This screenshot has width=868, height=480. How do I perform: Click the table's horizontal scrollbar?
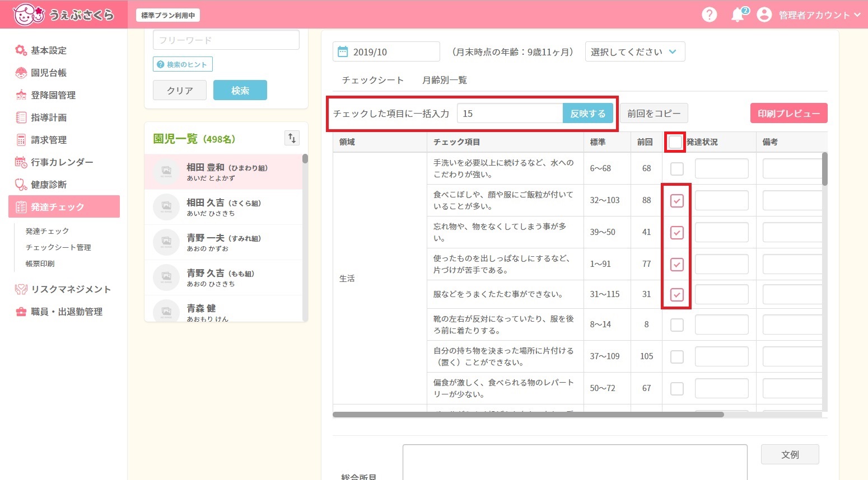coord(528,415)
